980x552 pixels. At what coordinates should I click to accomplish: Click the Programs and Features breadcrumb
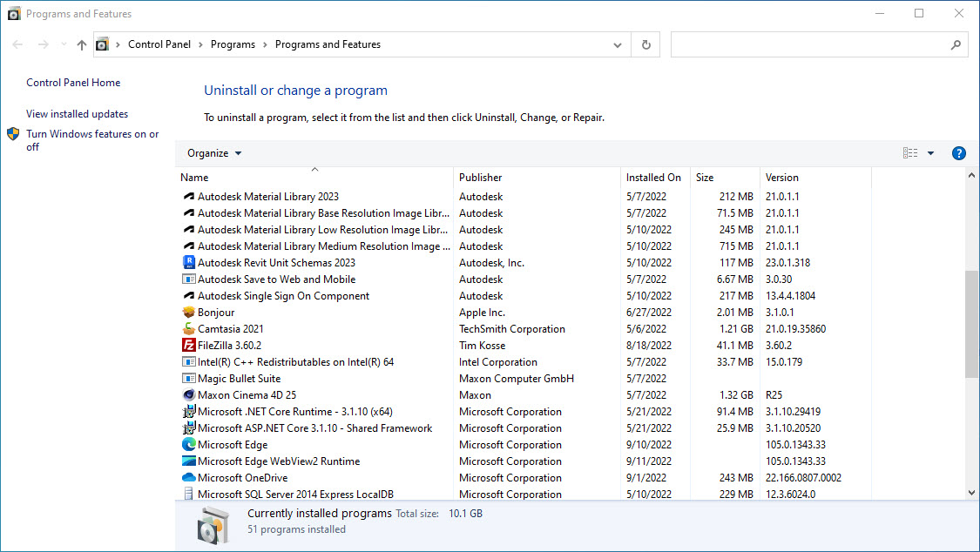(x=328, y=44)
